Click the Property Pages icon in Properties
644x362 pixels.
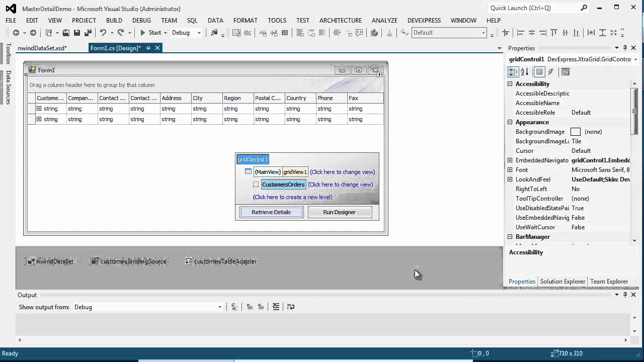(565, 72)
